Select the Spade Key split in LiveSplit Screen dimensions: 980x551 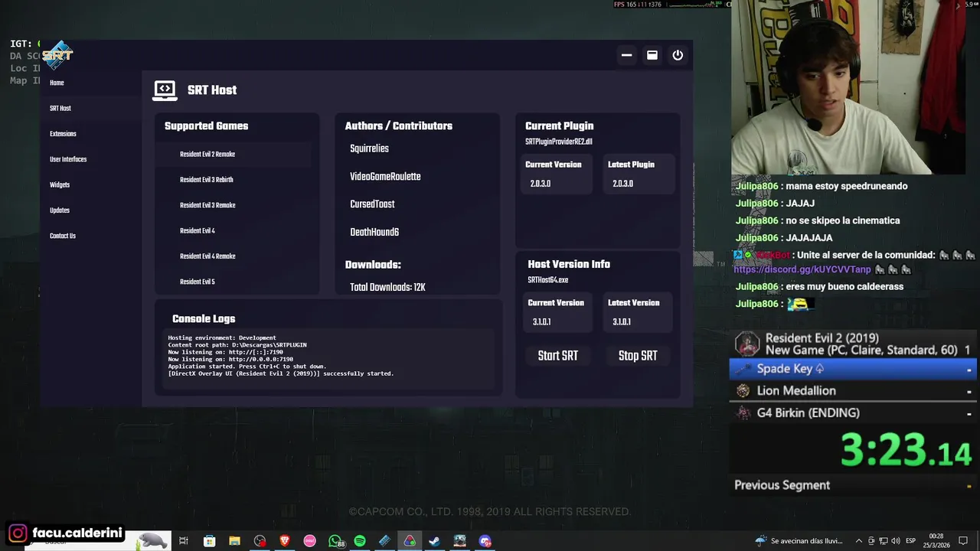(x=853, y=369)
